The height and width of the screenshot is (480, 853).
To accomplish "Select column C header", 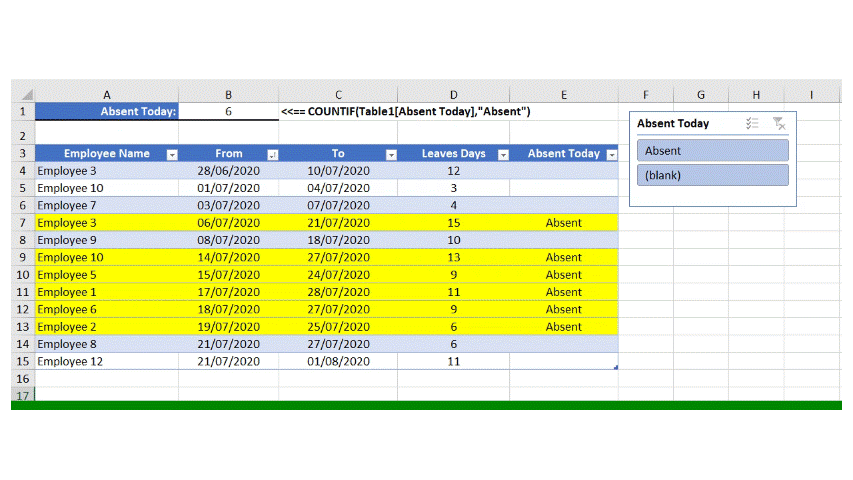I will (x=338, y=95).
